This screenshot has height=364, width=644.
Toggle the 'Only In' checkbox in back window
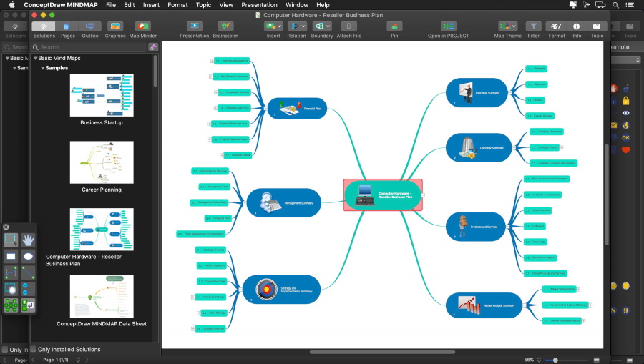(x=5, y=350)
